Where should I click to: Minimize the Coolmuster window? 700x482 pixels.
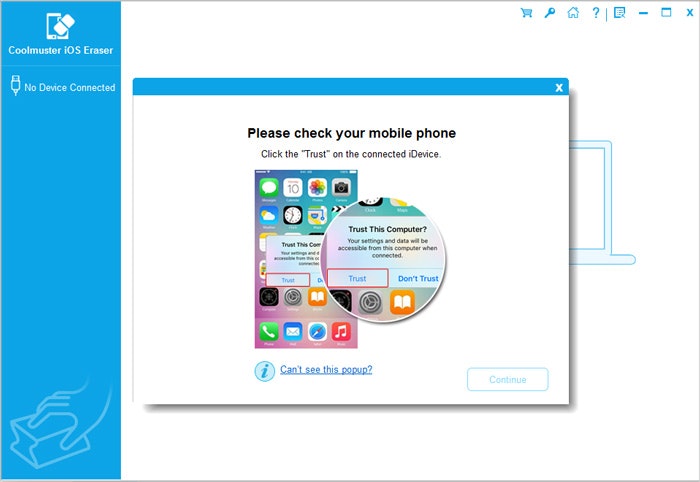[643, 13]
